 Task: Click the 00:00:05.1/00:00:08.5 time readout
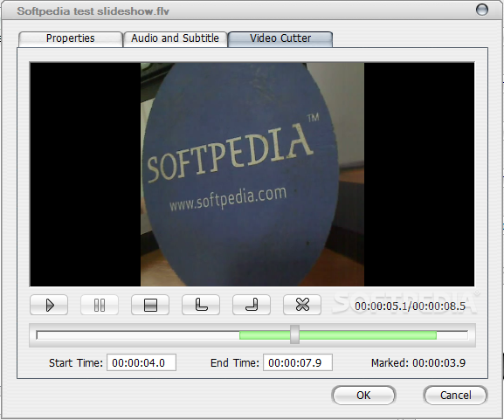[410, 306]
